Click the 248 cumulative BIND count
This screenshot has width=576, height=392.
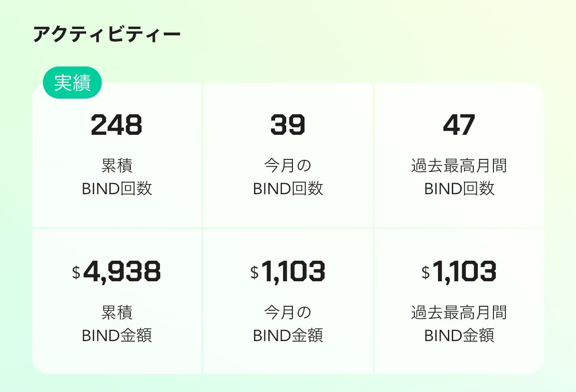117,125
